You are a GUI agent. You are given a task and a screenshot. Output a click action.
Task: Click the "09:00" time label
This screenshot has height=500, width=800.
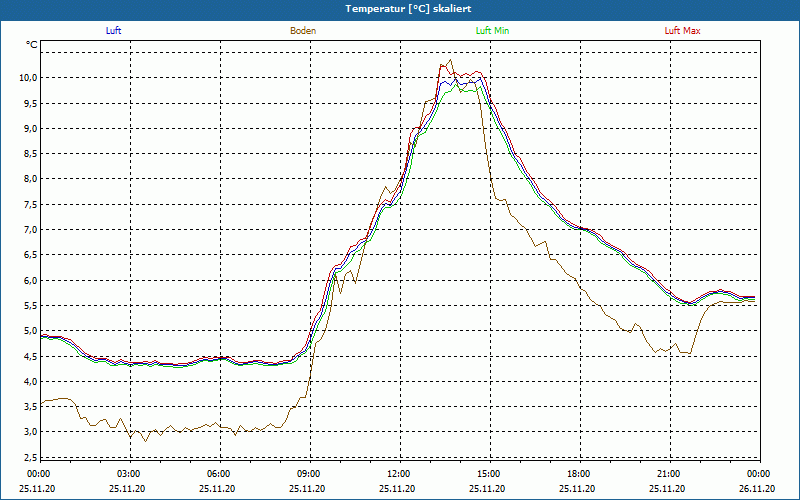click(x=309, y=474)
